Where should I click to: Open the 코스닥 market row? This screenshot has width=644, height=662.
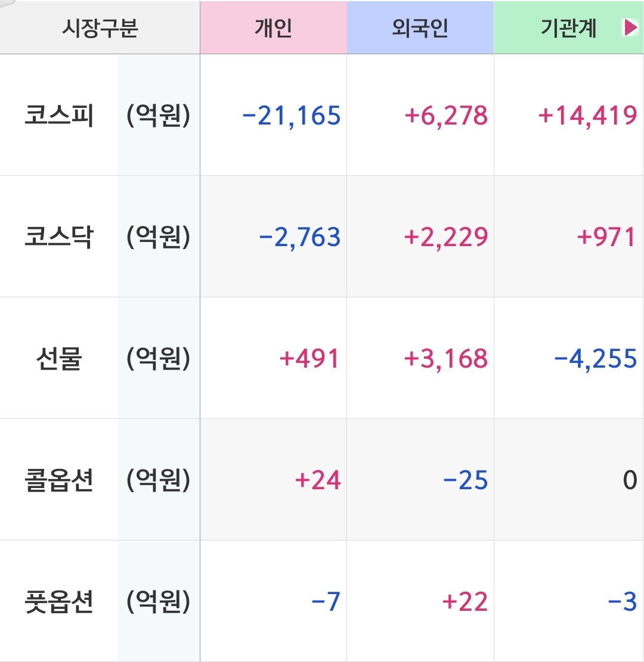[x=59, y=237]
